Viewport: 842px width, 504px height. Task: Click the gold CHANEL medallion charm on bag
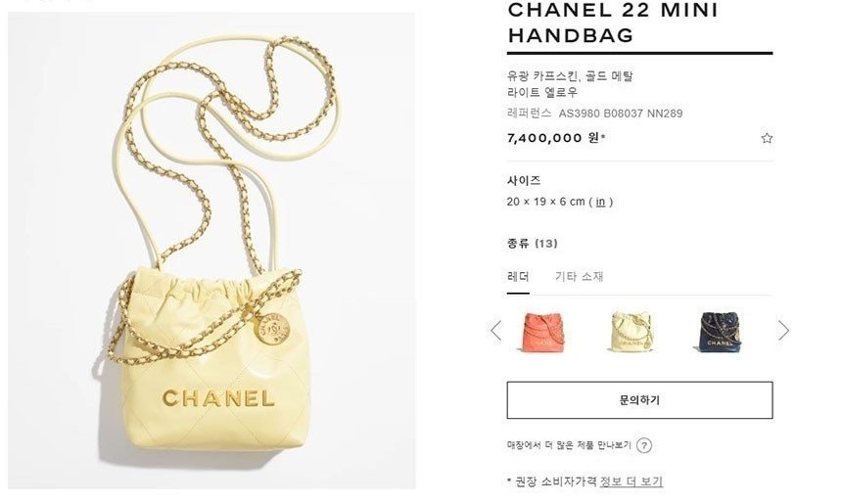272,329
